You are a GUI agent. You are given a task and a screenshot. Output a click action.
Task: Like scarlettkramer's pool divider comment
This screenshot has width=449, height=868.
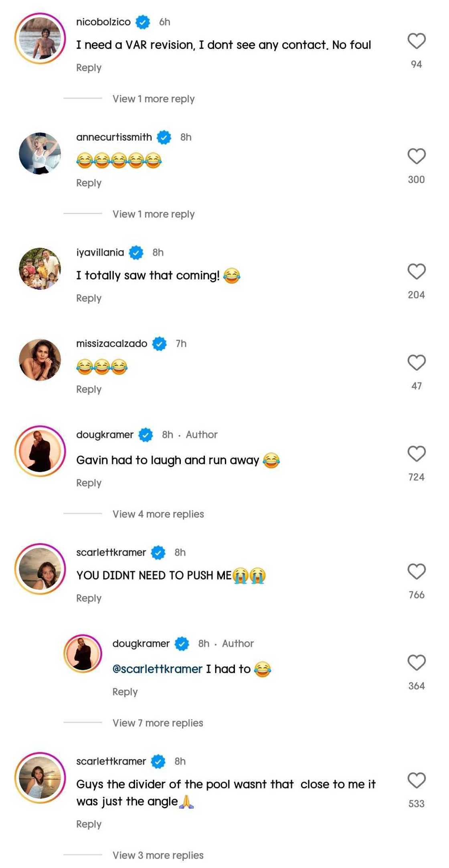tap(416, 781)
